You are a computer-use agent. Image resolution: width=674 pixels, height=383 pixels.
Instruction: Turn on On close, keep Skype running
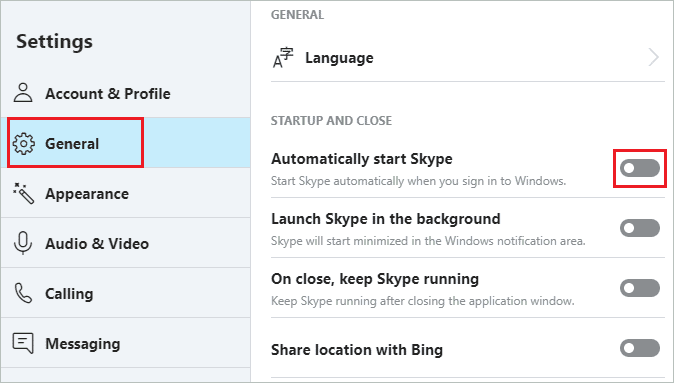tap(640, 288)
